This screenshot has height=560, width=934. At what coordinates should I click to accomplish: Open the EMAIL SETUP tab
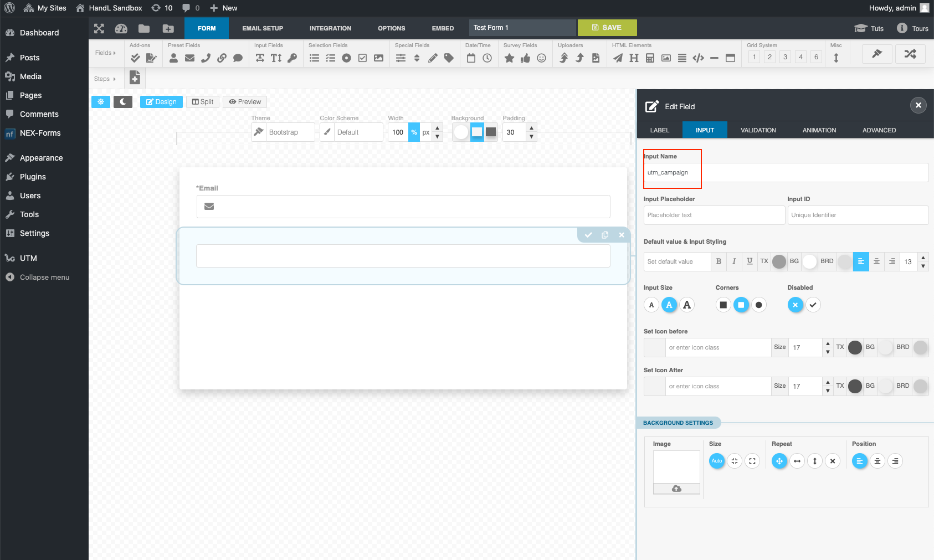(263, 28)
